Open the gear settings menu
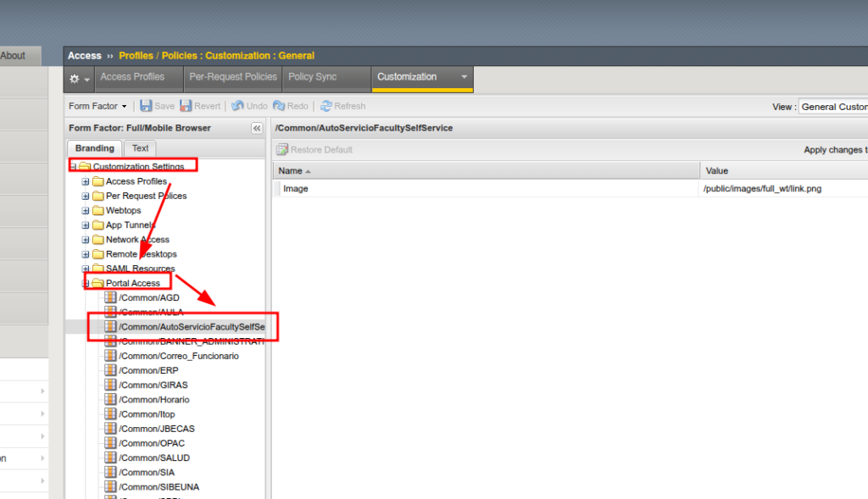 [79, 78]
